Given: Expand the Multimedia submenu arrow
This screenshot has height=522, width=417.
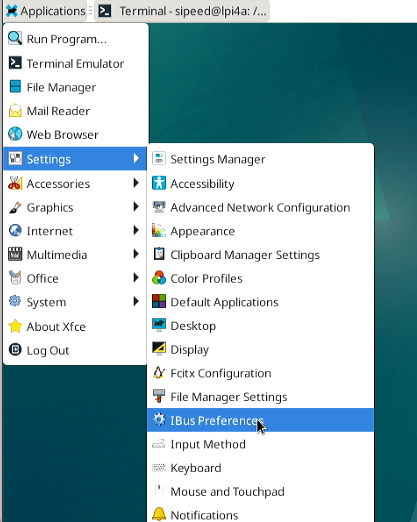Looking at the screenshot, I should point(136,254).
